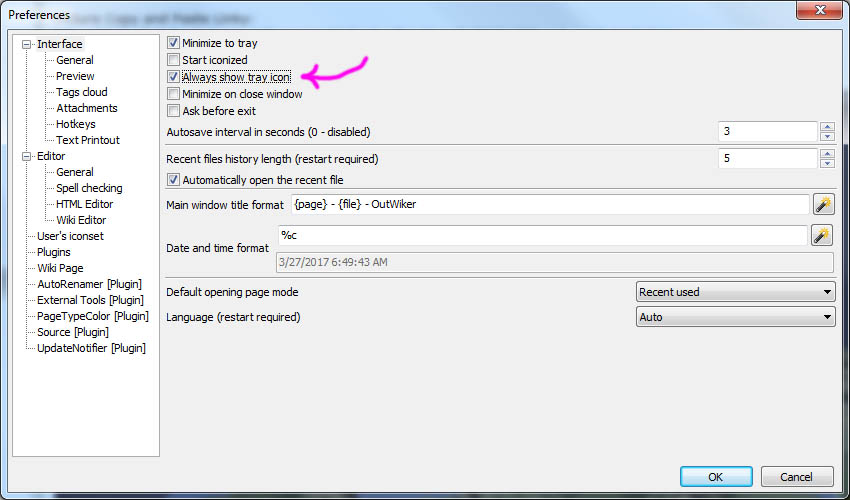The image size is (850, 500).
Task: Enable Ask before exit
Action: coord(173,111)
